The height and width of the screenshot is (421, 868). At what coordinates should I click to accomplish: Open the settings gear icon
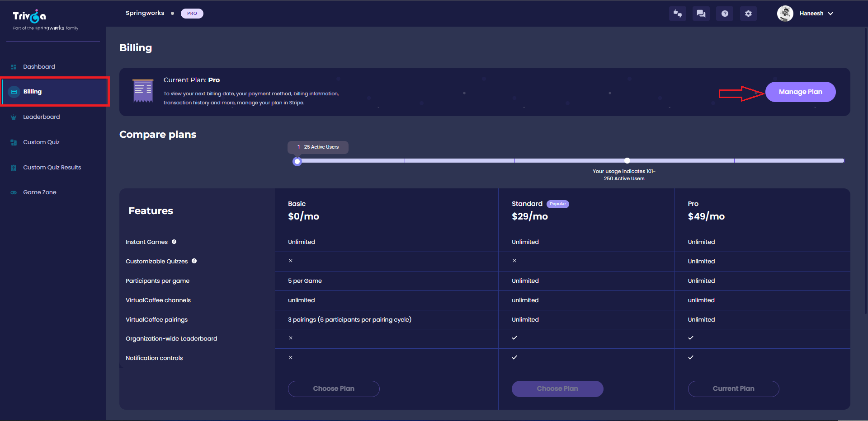[x=748, y=14]
